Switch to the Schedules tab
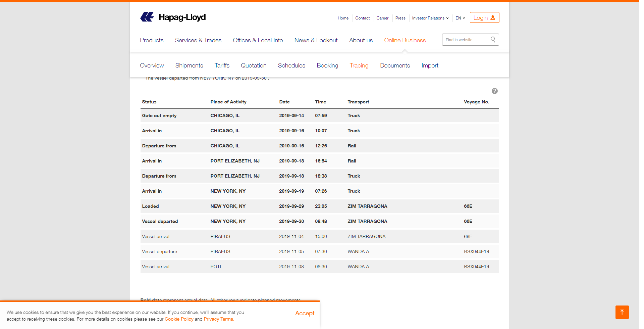Image resolution: width=644 pixels, height=329 pixels. pos(291,65)
